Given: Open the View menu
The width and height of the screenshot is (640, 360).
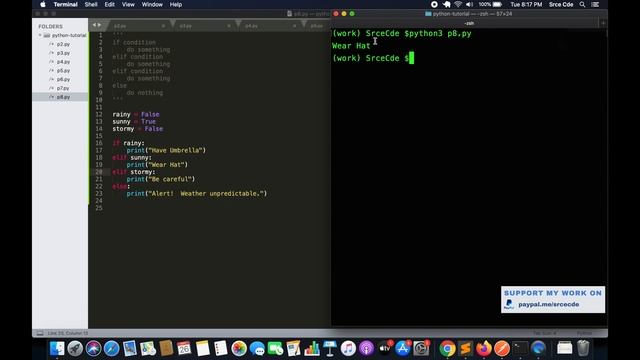Looking at the screenshot, I should [128, 4].
